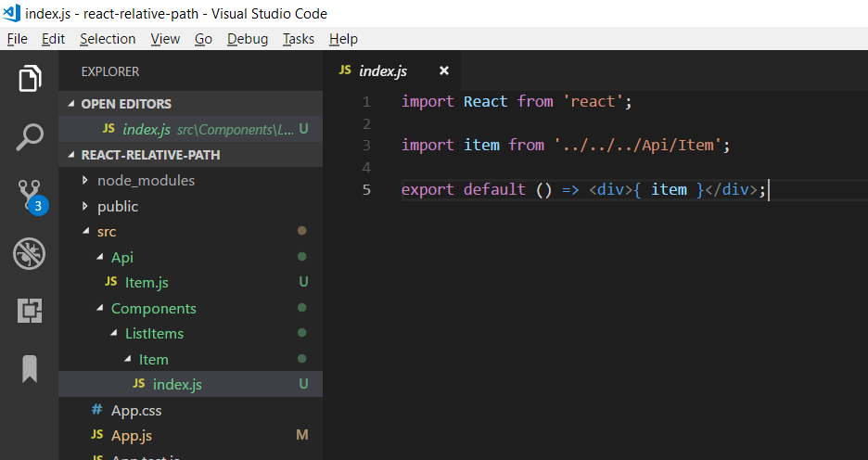
Task: Open the App.js file
Action: coord(190,436)
